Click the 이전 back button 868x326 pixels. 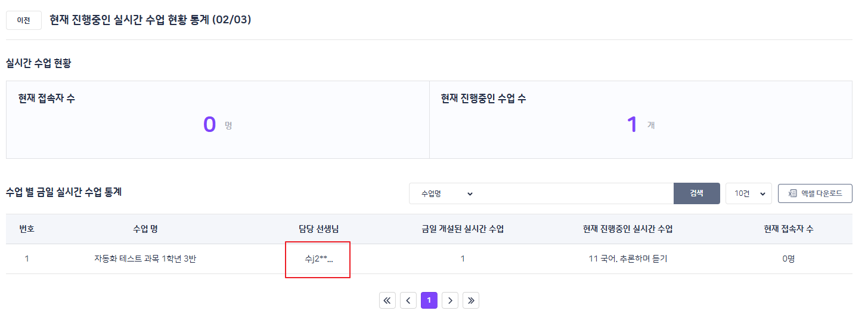(24, 20)
